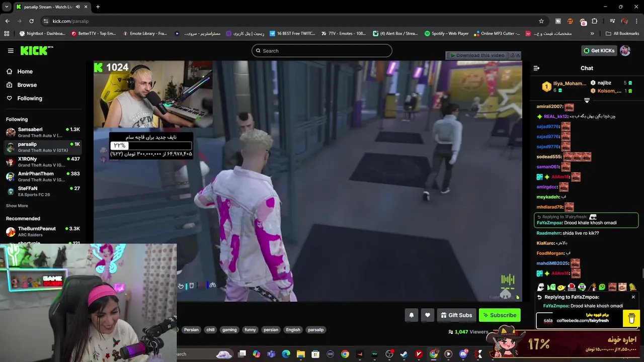
Task: Open 7TV Emotes bookmark
Action: point(344,34)
